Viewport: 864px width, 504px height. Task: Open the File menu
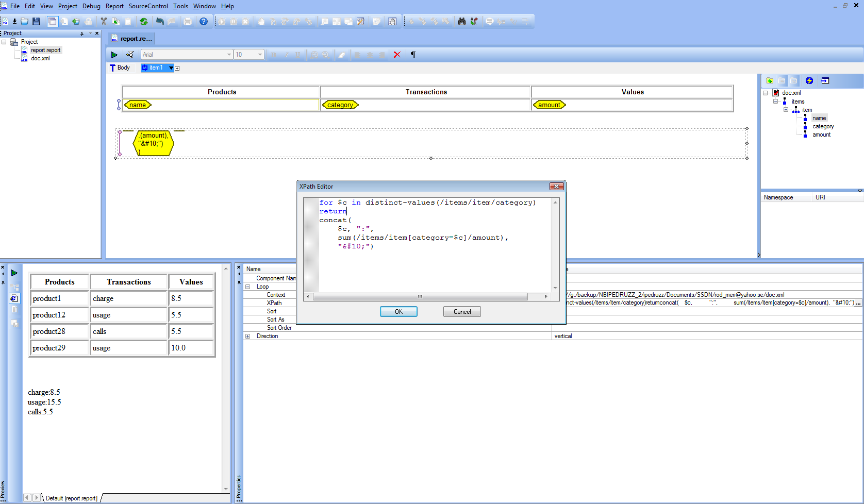click(15, 6)
